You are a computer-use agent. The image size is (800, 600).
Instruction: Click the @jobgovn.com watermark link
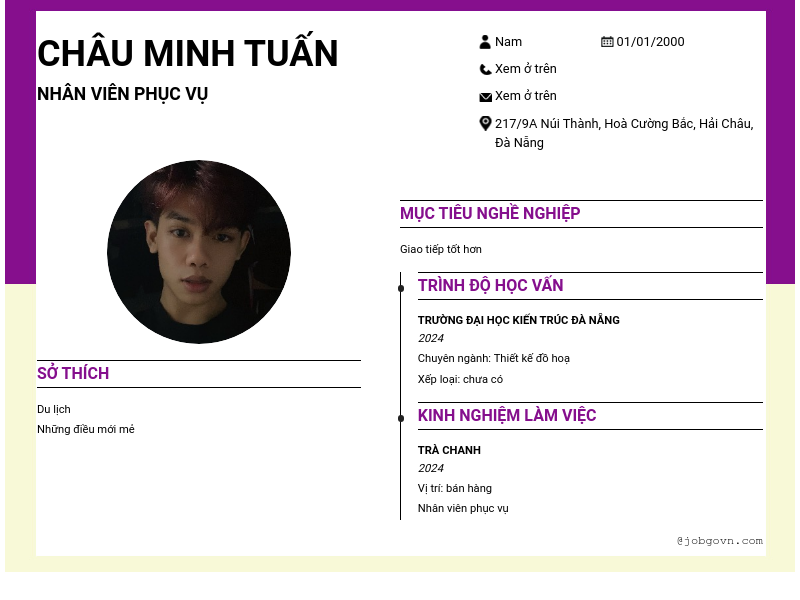pos(719,541)
